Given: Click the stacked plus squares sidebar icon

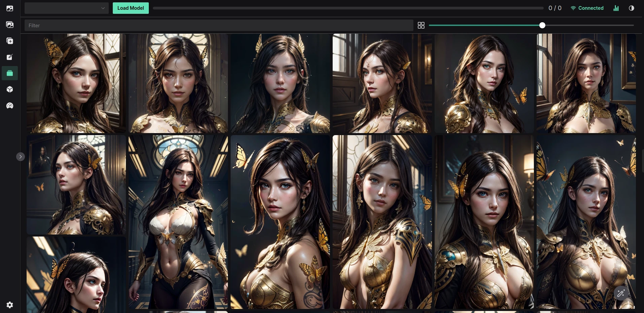Looking at the screenshot, I should coord(10,41).
